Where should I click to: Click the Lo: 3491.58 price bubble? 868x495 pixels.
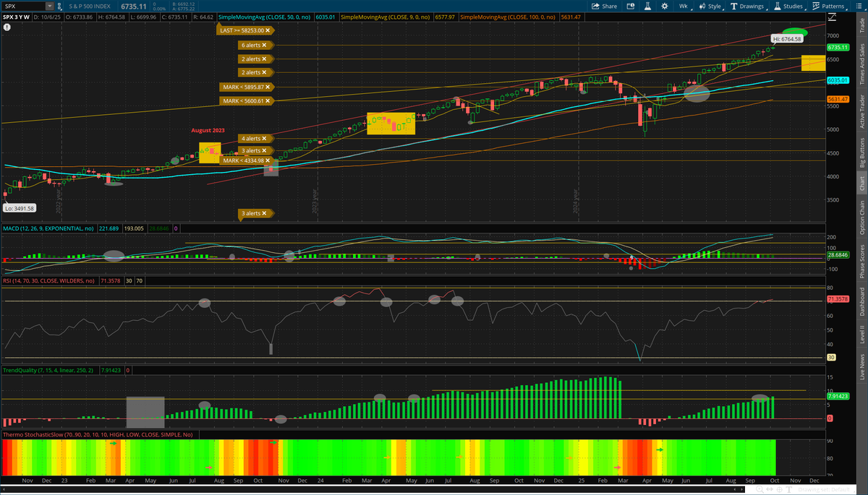20,208
